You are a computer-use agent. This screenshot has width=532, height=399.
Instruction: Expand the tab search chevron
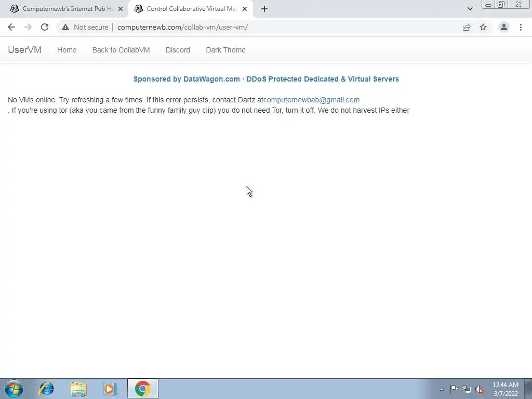(470, 9)
